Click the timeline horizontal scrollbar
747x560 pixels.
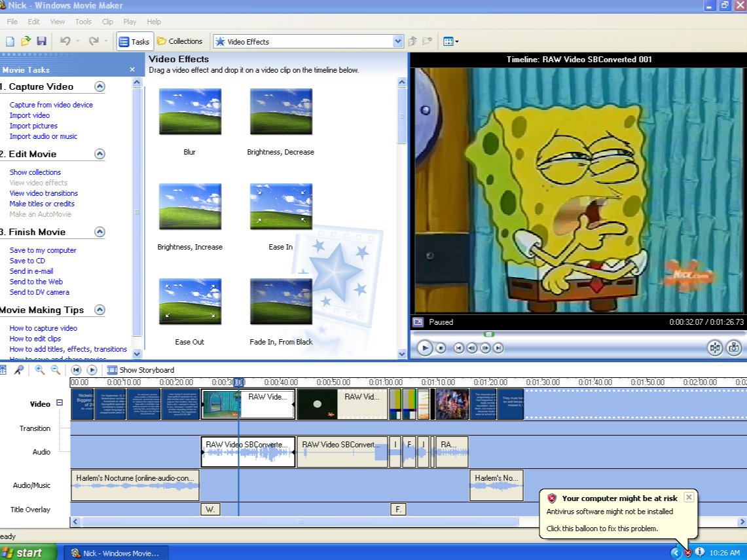tap(300, 522)
